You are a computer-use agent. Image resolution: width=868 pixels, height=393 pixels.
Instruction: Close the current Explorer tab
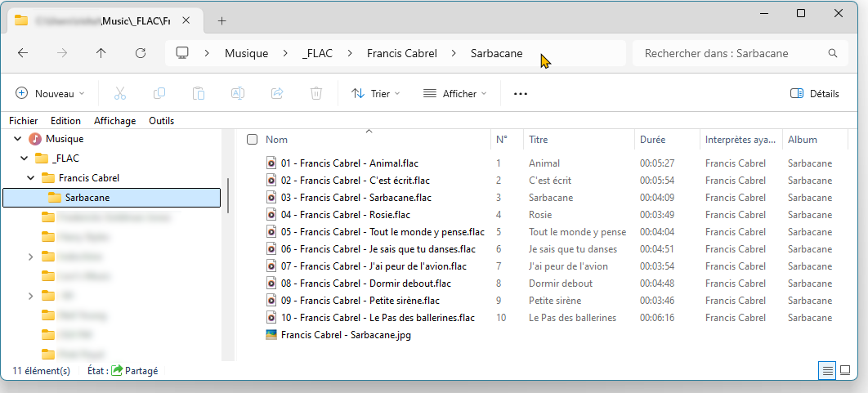click(186, 20)
